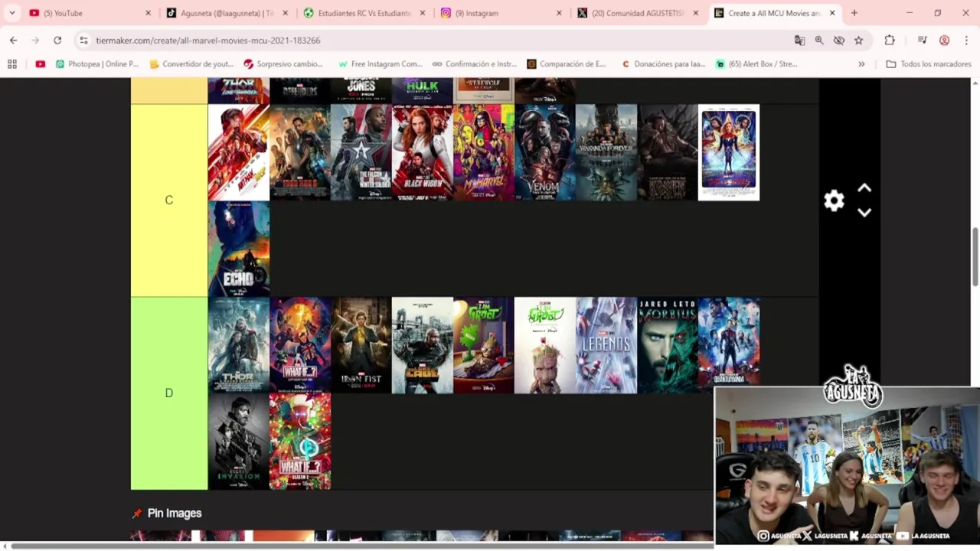The height and width of the screenshot is (551, 980).
Task: Open media controls icon in toolbar
Action: click(923, 41)
